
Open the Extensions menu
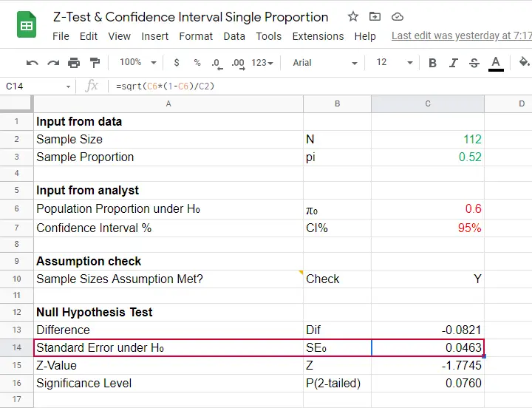[318, 36]
